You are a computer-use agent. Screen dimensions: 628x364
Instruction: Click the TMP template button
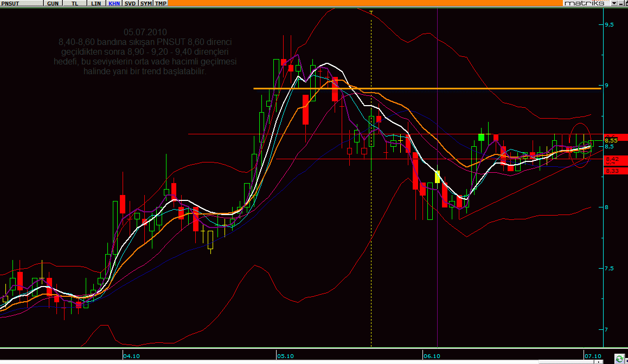(x=161, y=3)
